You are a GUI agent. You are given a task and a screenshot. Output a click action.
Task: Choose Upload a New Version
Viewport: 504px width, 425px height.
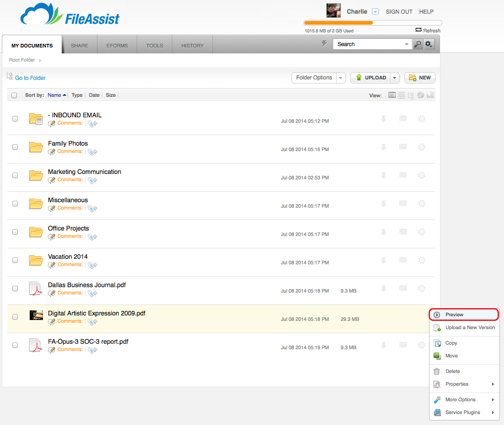(x=464, y=327)
